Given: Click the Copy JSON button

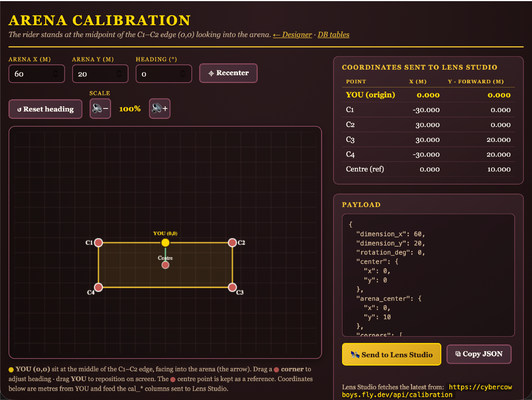Looking at the screenshot, I should (x=479, y=354).
